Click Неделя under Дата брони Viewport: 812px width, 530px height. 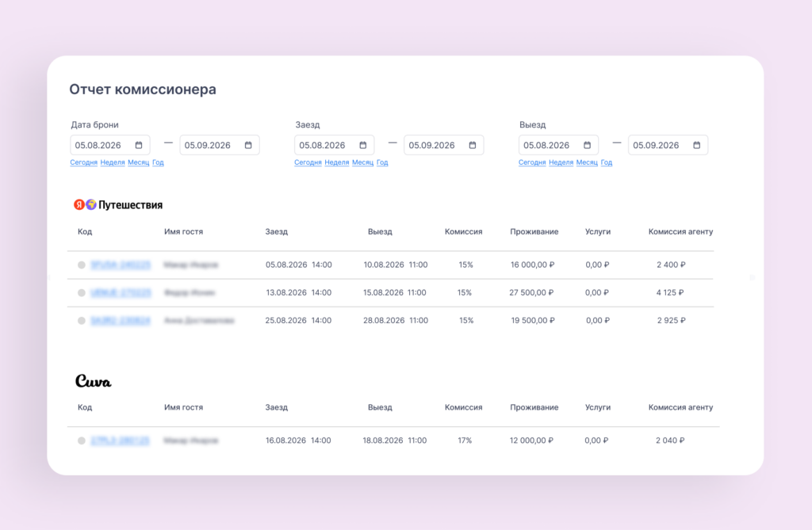click(x=113, y=162)
